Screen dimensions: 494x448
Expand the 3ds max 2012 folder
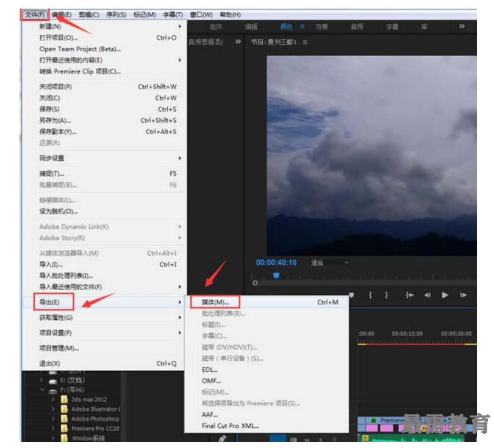click(x=53, y=400)
